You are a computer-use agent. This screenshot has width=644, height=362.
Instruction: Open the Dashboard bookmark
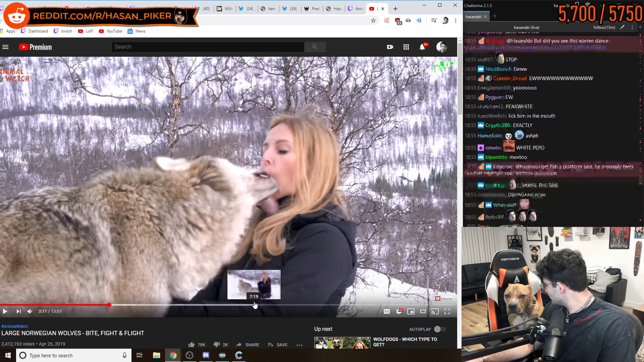pos(35,31)
